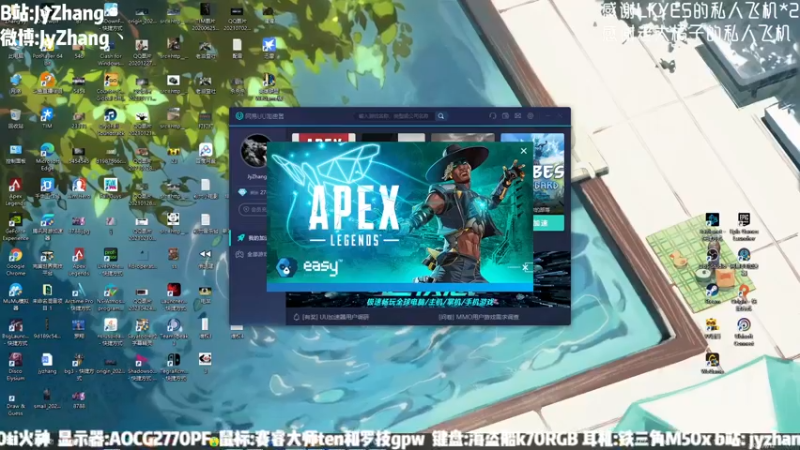The height and width of the screenshot is (450, 800).
Task: Open the MMO用户游戏需求调查 questionnaire link
Action: pos(479,317)
